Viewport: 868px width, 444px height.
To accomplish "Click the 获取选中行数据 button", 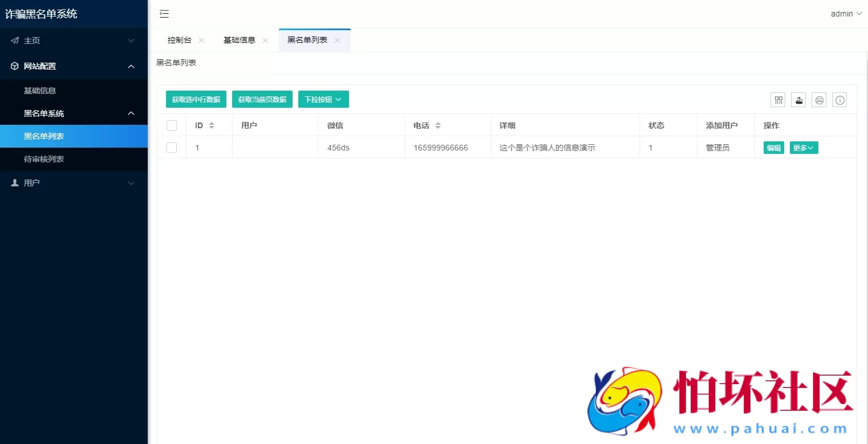I will tap(196, 99).
